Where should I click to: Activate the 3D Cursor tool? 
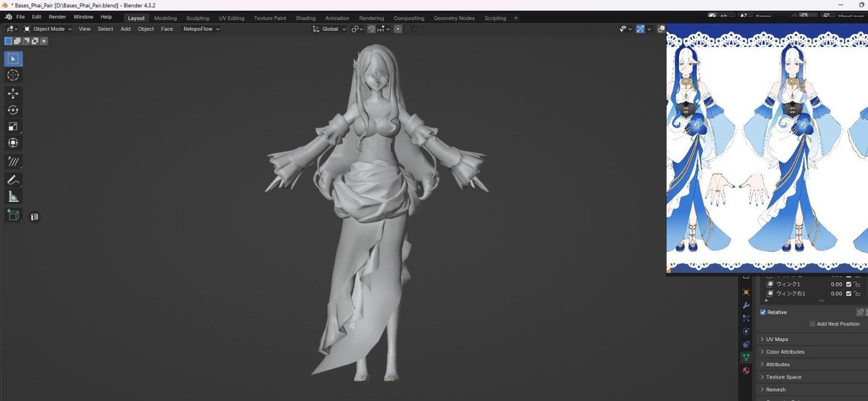coord(13,75)
